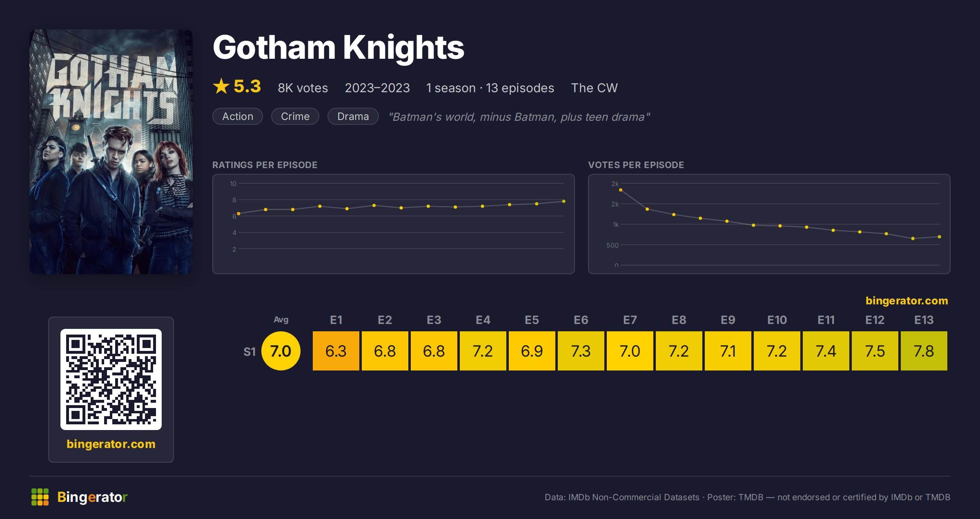The width and height of the screenshot is (980, 519).
Task: Click the S1 average 7.0 circle
Action: pos(281,351)
